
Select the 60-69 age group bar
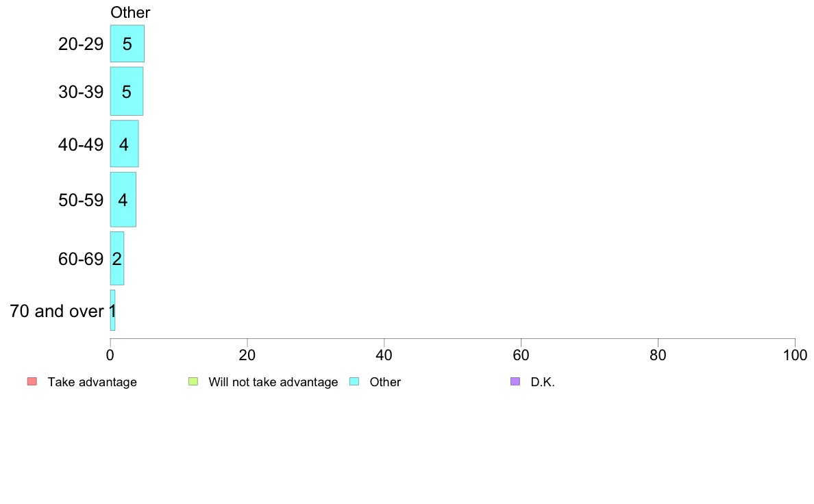coord(116,258)
